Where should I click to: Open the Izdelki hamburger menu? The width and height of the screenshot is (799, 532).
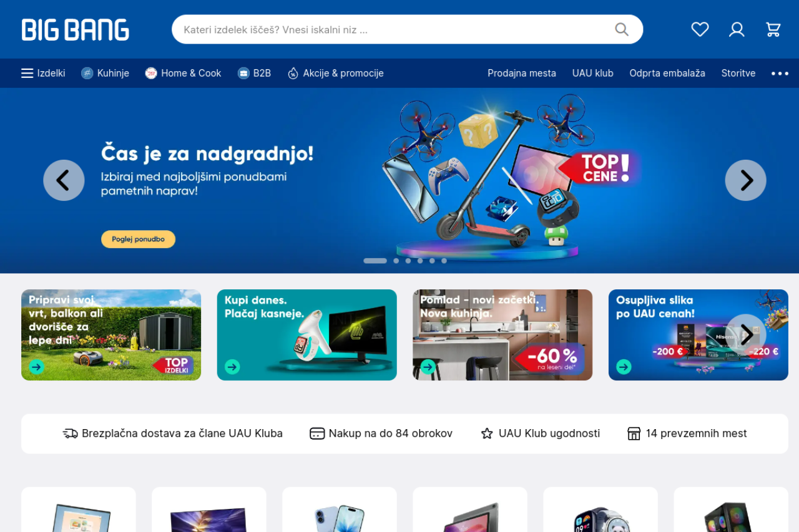point(43,73)
